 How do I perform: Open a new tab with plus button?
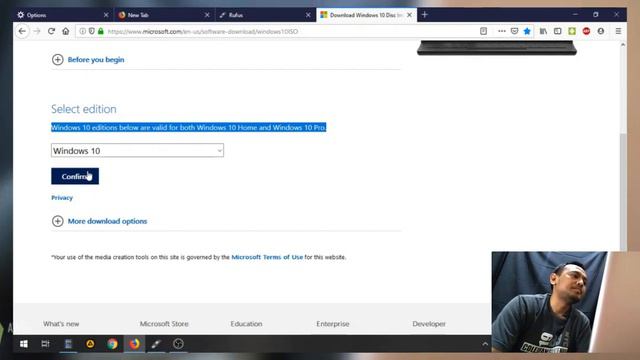pyautogui.click(x=424, y=15)
